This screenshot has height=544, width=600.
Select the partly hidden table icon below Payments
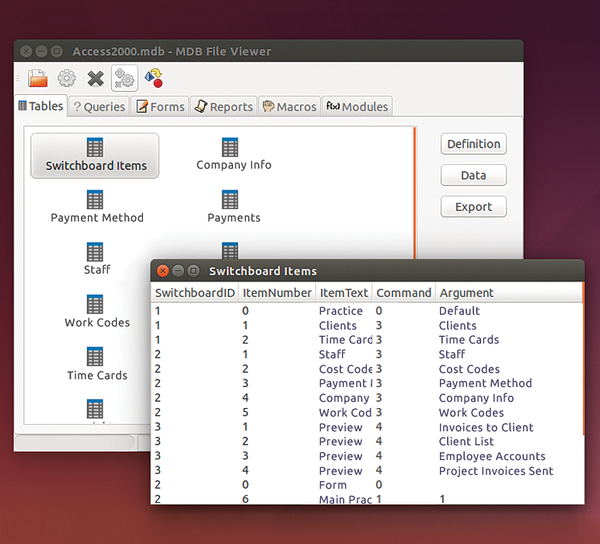[230, 250]
